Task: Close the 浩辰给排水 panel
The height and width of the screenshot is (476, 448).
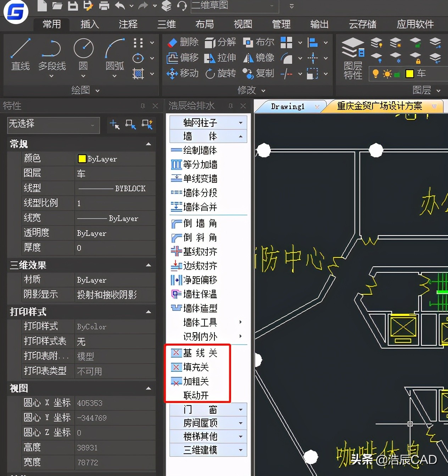Action: [x=243, y=106]
